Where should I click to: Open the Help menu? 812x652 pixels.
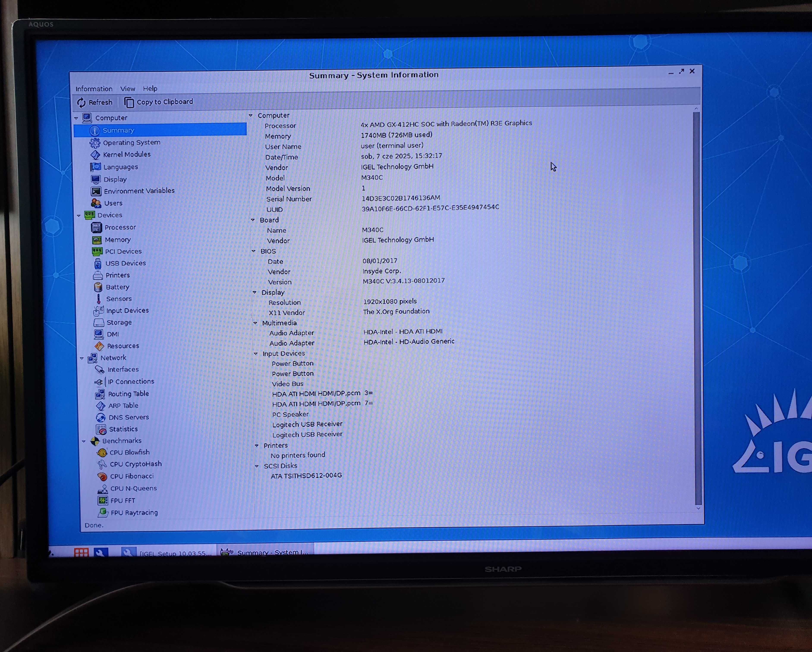[x=150, y=88]
